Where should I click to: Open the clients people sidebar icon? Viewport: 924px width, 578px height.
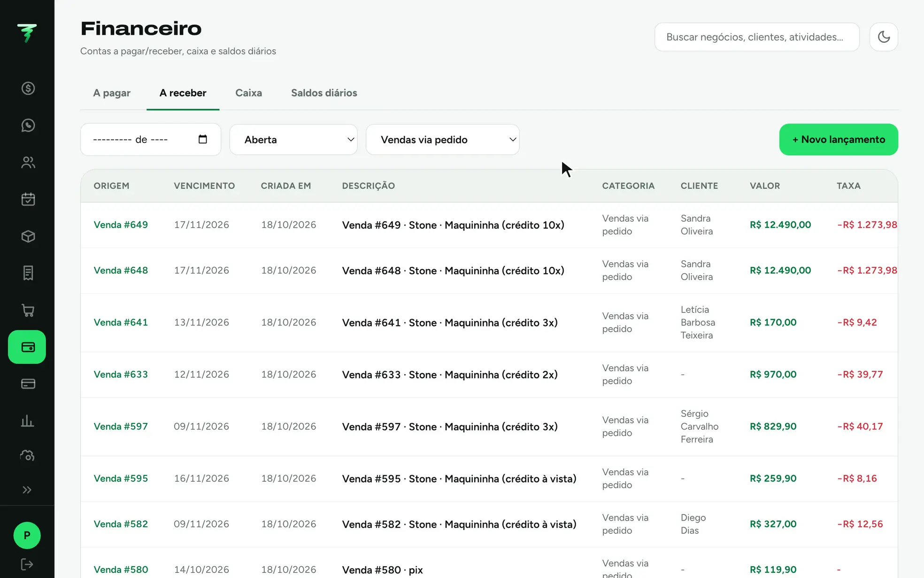28,163
